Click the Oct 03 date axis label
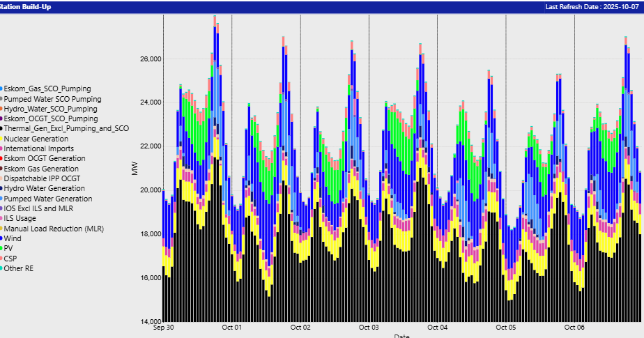644x338 pixels. [369, 327]
